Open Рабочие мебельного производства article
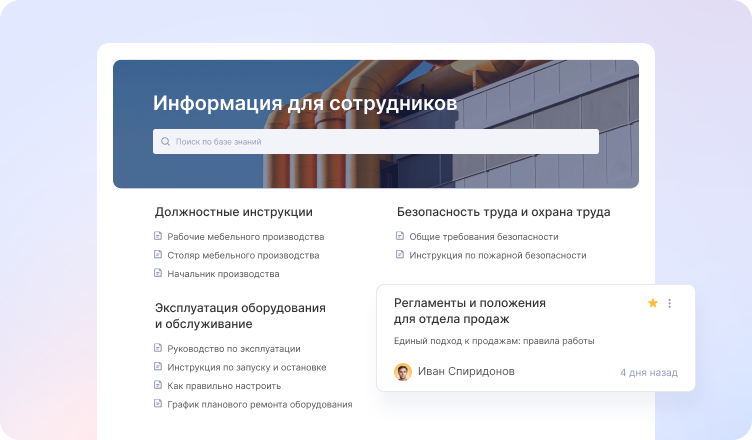 coord(245,237)
